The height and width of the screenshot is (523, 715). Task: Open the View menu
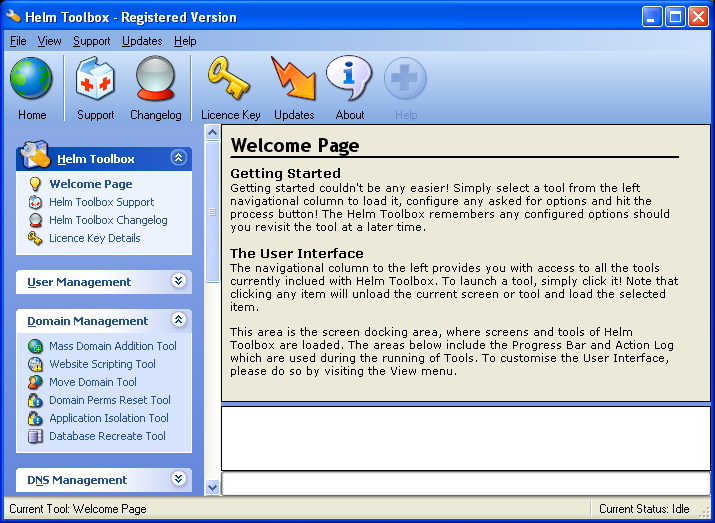point(49,41)
